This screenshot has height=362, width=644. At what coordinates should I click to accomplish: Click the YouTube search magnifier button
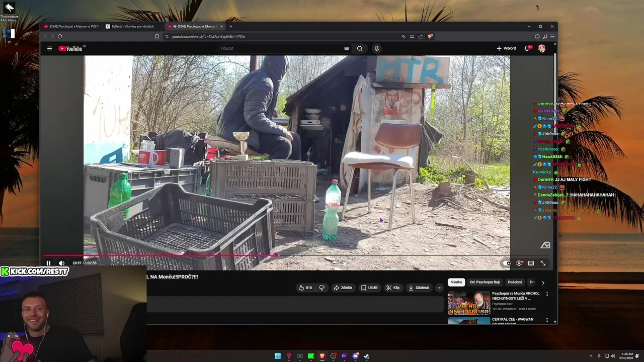click(x=359, y=48)
